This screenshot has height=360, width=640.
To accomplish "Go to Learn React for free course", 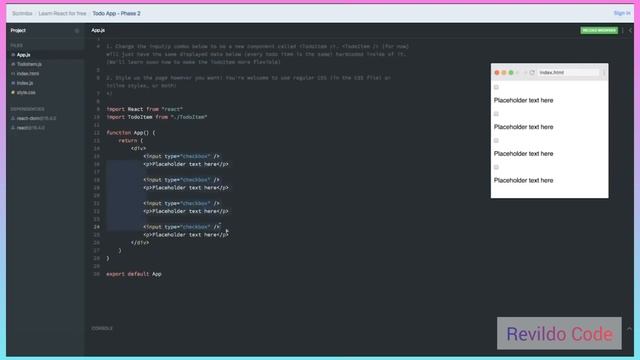I will 62,13.
